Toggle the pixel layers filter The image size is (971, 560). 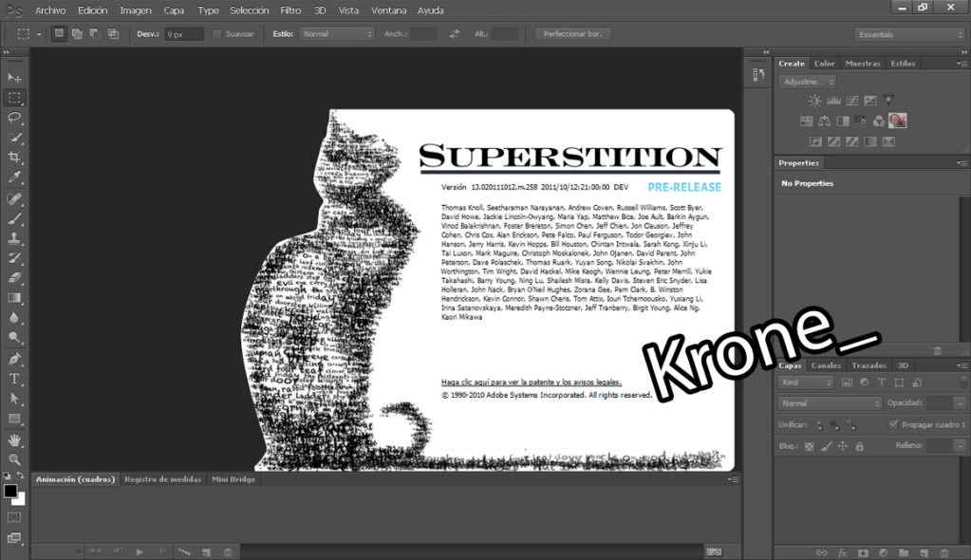pyautogui.click(x=847, y=383)
